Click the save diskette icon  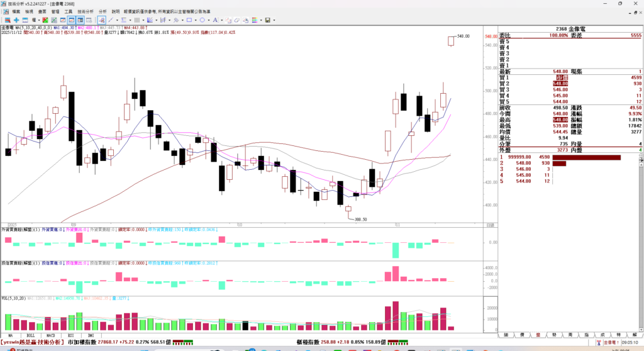point(267,20)
